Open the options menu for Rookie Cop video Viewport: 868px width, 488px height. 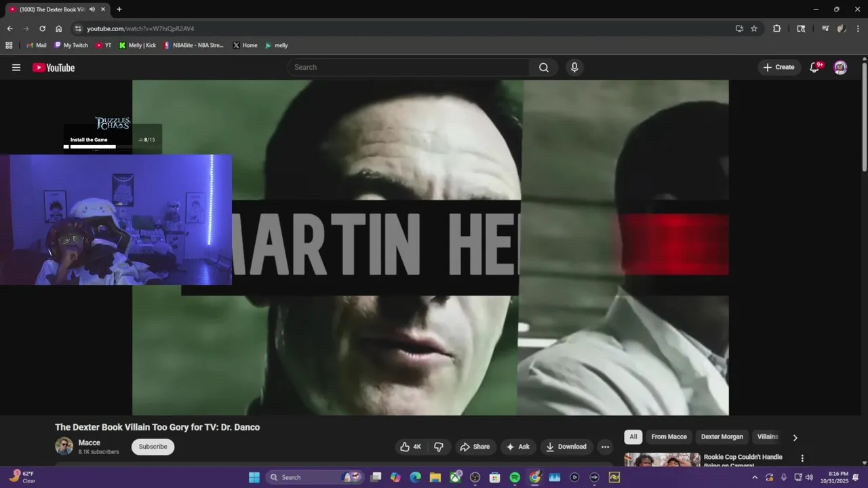802,459
